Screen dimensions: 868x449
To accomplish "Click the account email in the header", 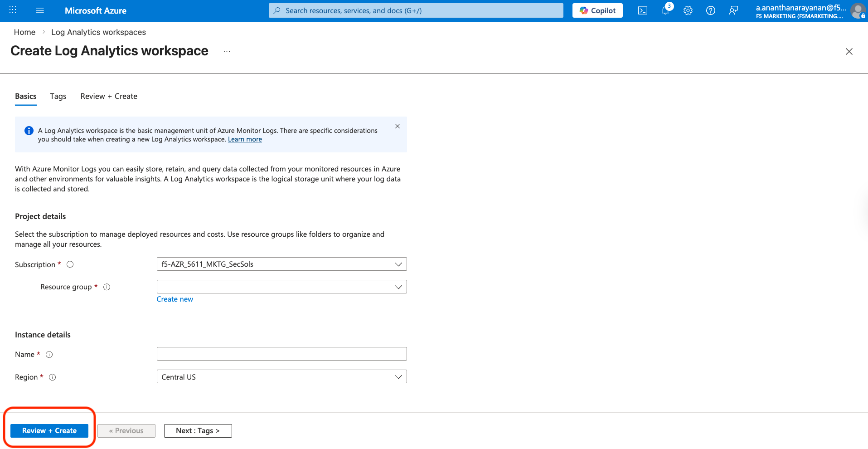I will pyautogui.click(x=801, y=7).
